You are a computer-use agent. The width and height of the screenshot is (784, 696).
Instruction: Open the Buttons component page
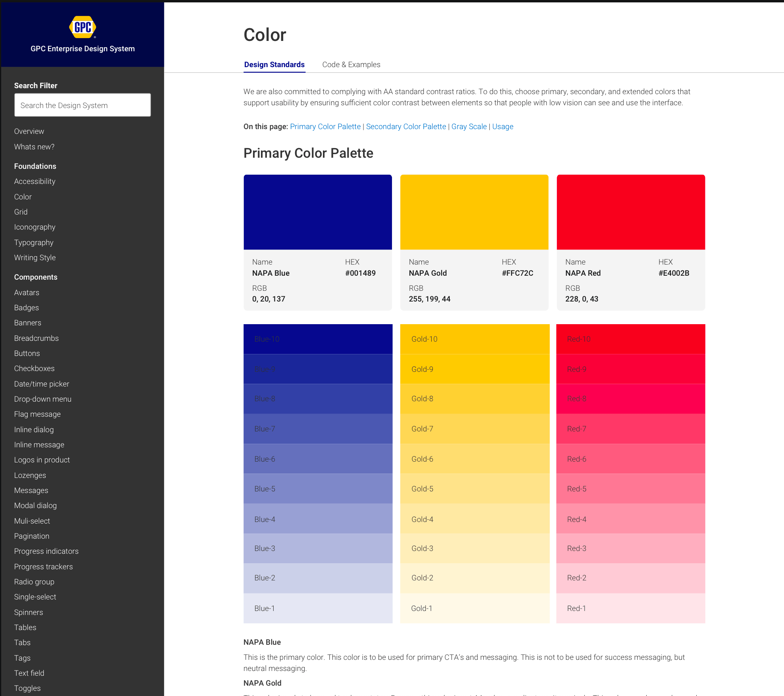click(x=27, y=353)
